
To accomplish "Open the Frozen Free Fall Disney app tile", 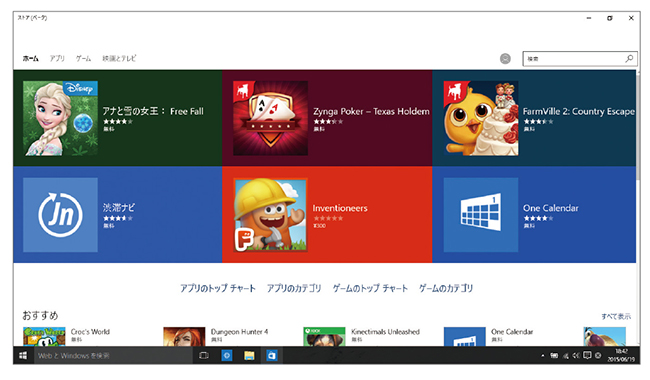I will tap(61, 118).
